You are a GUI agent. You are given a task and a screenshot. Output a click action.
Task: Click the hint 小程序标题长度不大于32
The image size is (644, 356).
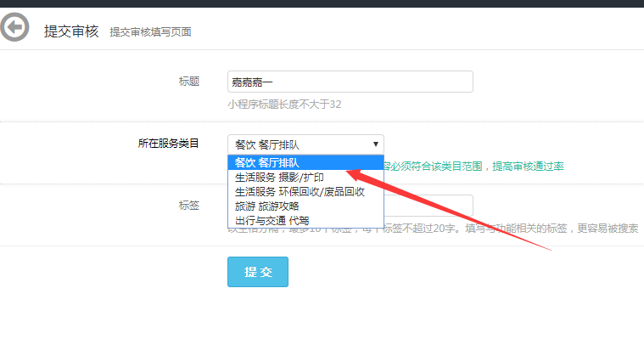[x=284, y=105]
